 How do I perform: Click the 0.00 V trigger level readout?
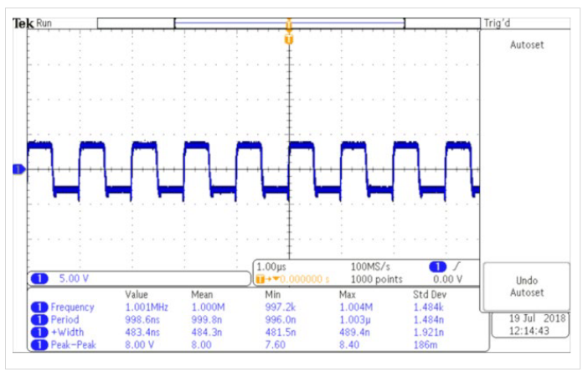(446, 279)
